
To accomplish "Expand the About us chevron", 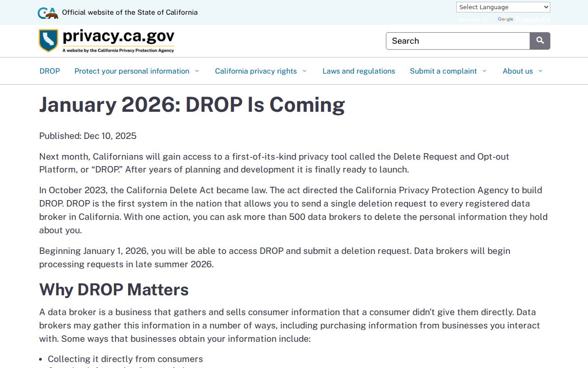I will click(x=540, y=71).
